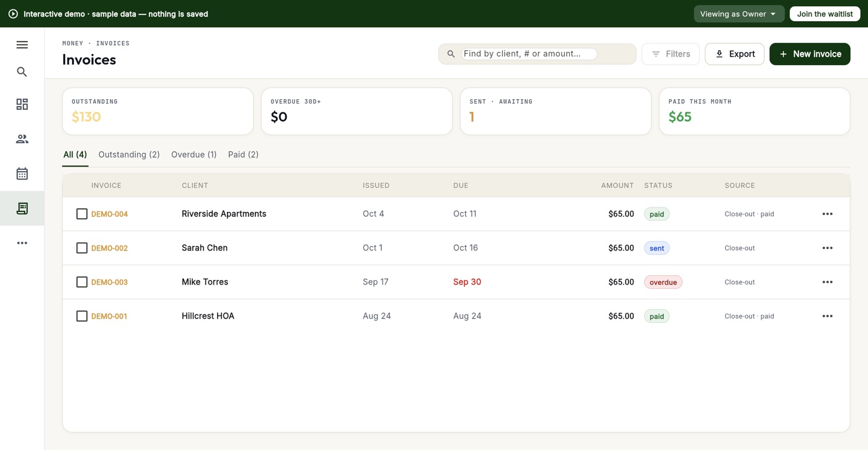This screenshot has width=868, height=450.
Task: Open row actions for DEMO-003
Action: tap(828, 282)
